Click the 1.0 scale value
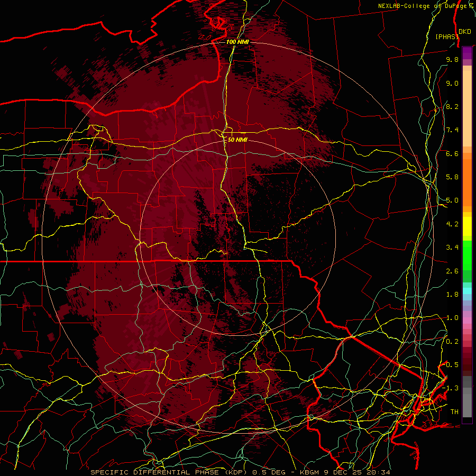 tap(452, 318)
